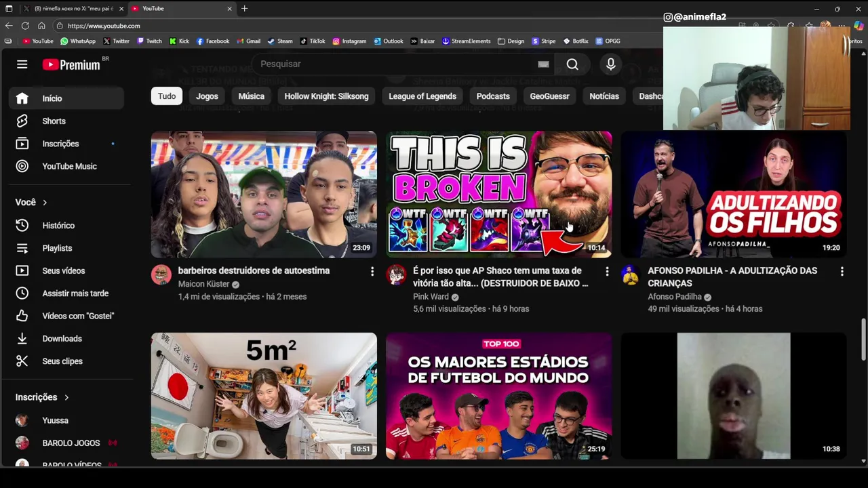Click the browser home button

point(41,26)
